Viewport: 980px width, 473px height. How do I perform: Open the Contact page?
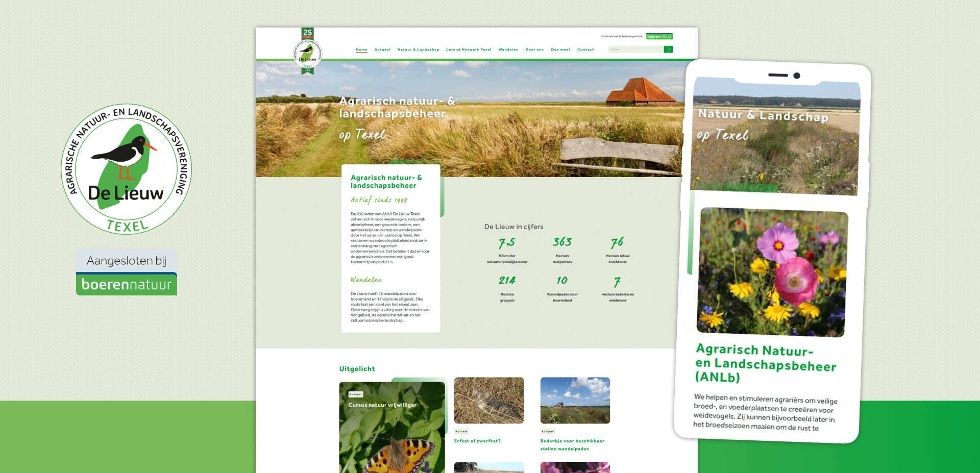click(585, 49)
